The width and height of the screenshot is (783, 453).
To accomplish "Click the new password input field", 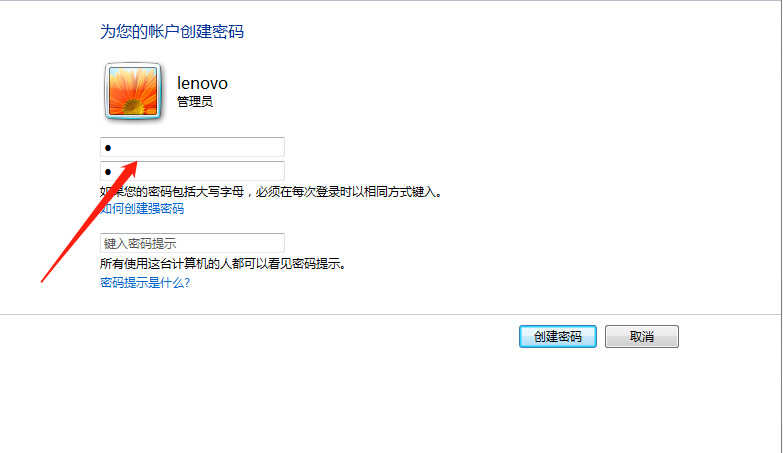I will 192,147.
